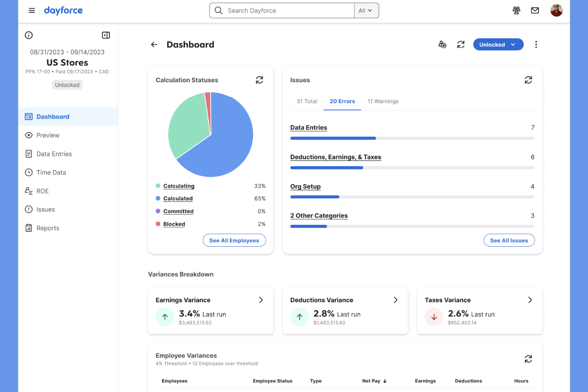Click the US Stores pay group title
This screenshot has height=392, width=588.
point(67,63)
